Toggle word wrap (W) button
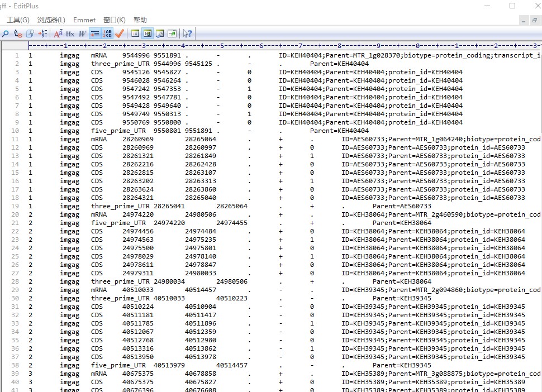 pos(83,34)
